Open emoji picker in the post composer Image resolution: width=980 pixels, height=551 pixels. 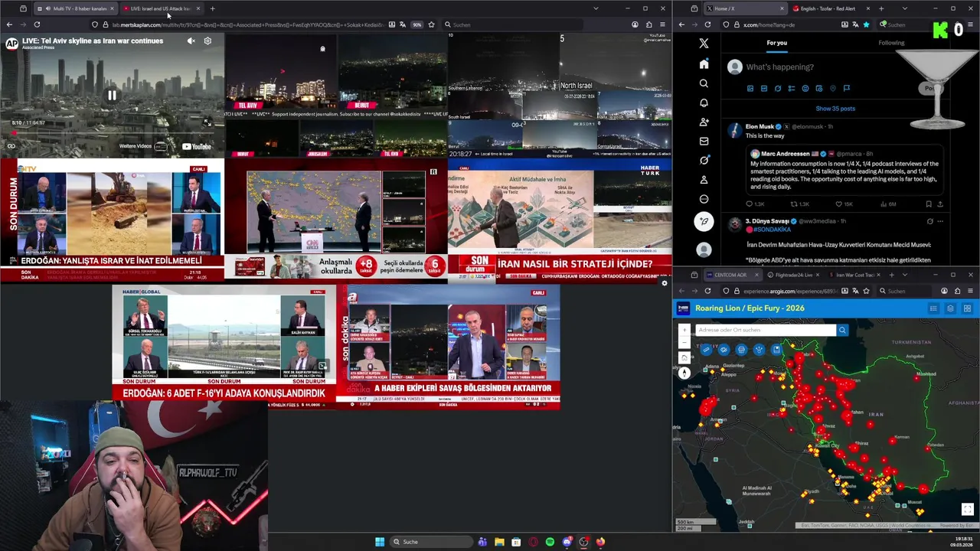(x=805, y=89)
